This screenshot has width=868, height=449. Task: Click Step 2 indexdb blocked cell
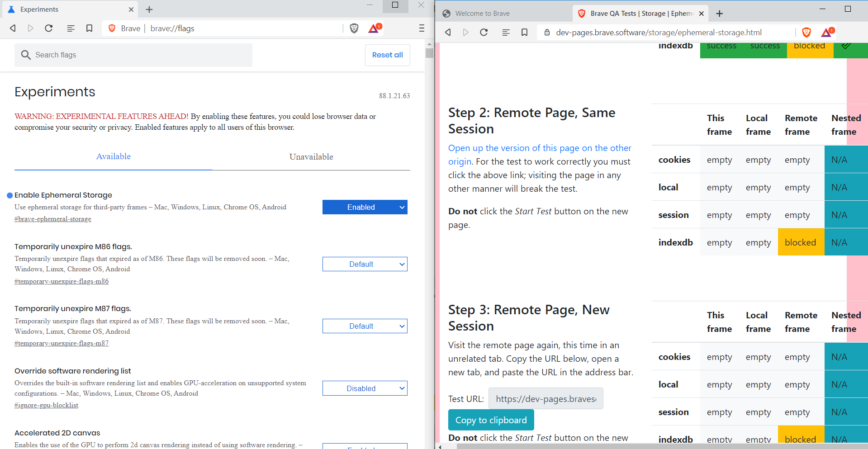(x=801, y=242)
